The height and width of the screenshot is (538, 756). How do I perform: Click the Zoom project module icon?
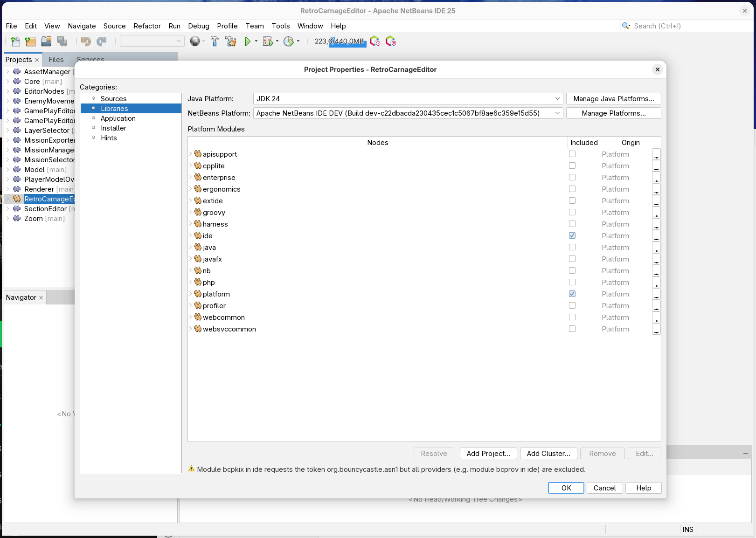(x=17, y=218)
